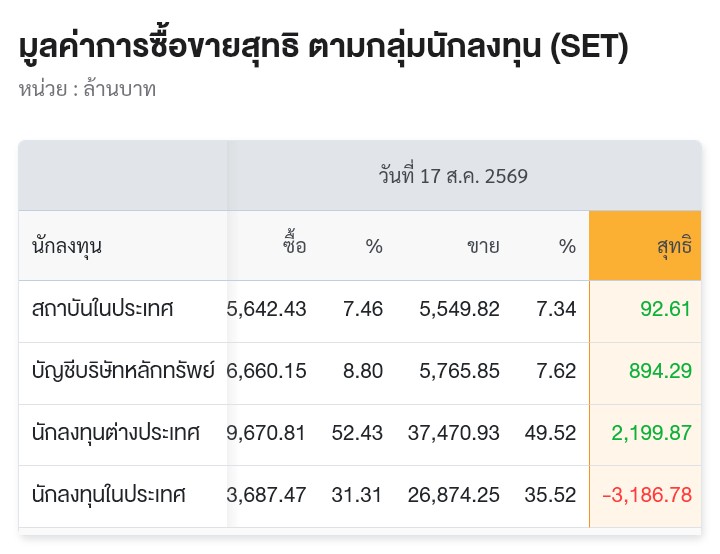Viewport: 720px width, 554px height.
Task: Click the buy value 5,642.43
Action: [x=266, y=309]
